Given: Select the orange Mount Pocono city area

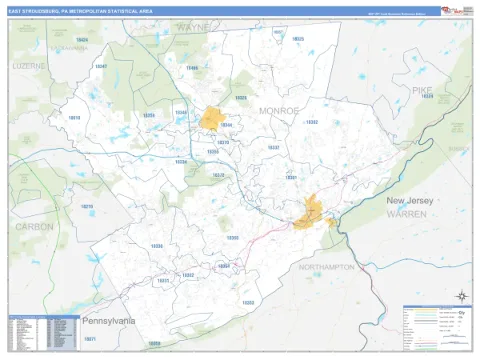Looking at the screenshot, I should 212,119.
